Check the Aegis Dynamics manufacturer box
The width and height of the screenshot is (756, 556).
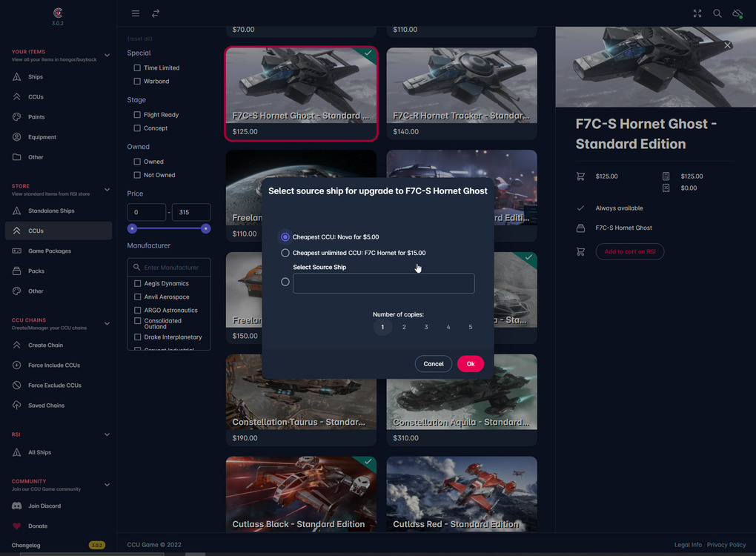pyautogui.click(x=137, y=283)
